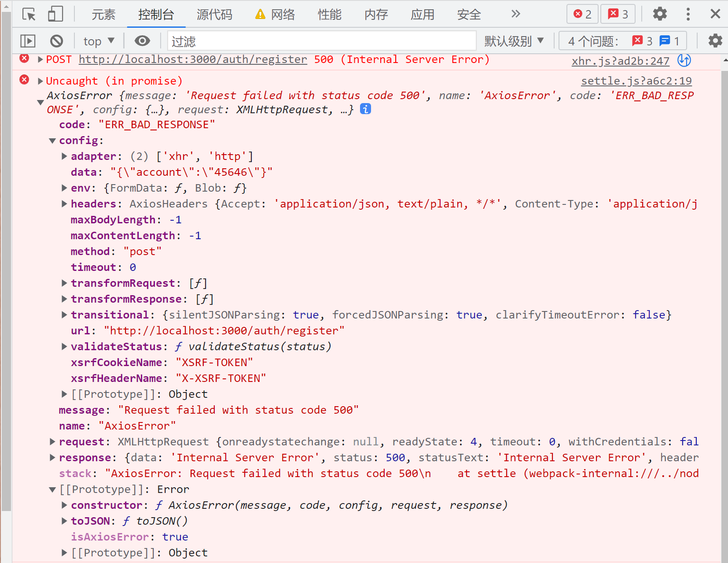Expand the transformResponse array

(x=64, y=299)
